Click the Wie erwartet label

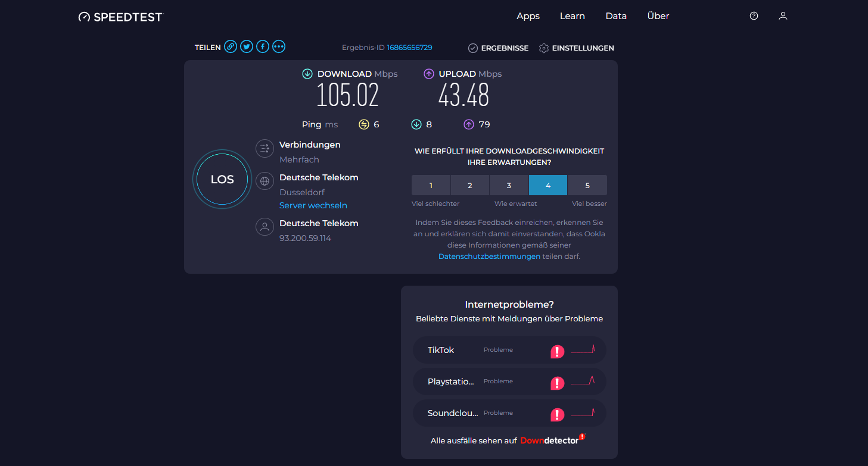pyautogui.click(x=516, y=204)
